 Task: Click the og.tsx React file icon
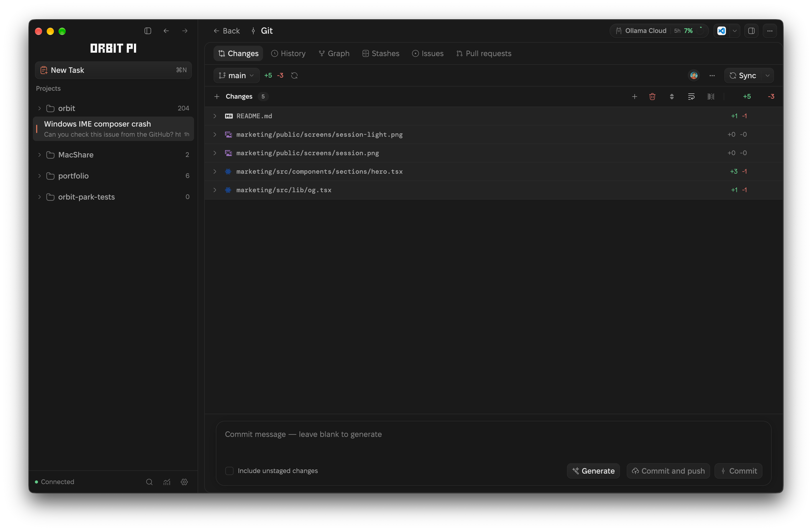228,190
